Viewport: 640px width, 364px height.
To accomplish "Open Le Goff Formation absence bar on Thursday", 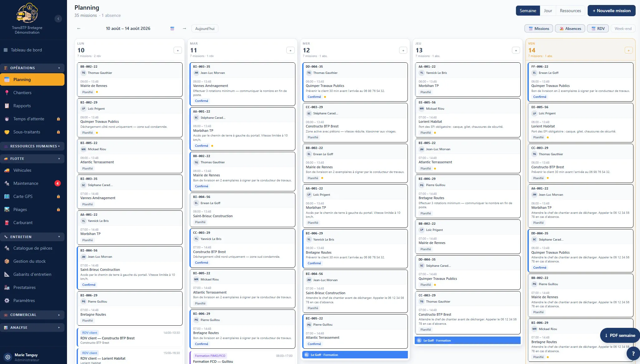I will (x=468, y=341).
